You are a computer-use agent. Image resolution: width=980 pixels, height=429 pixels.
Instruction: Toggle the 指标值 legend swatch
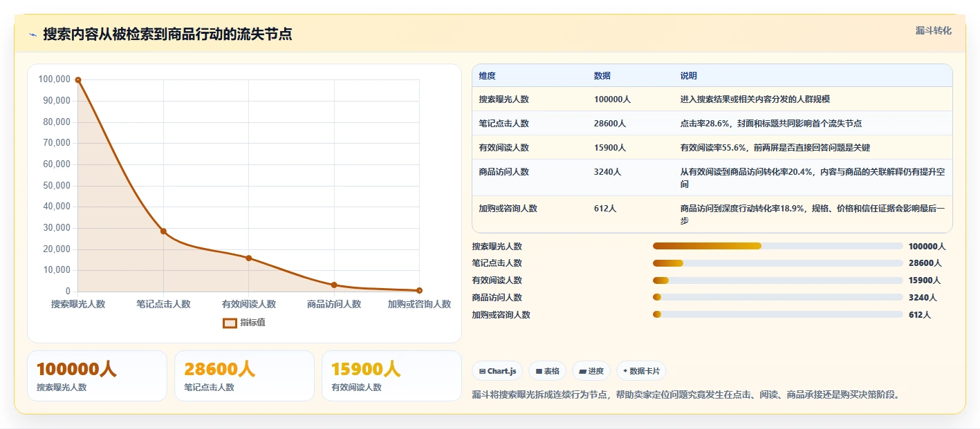coord(230,323)
